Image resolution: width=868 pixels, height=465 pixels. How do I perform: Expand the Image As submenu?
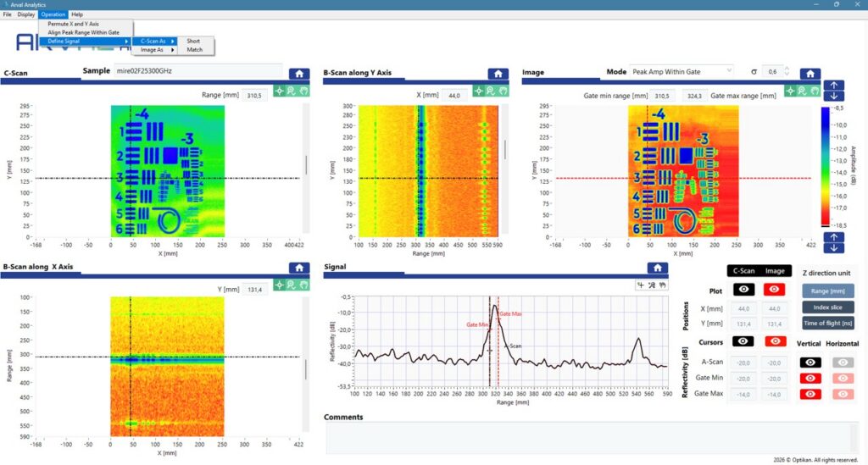click(x=155, y=50)
